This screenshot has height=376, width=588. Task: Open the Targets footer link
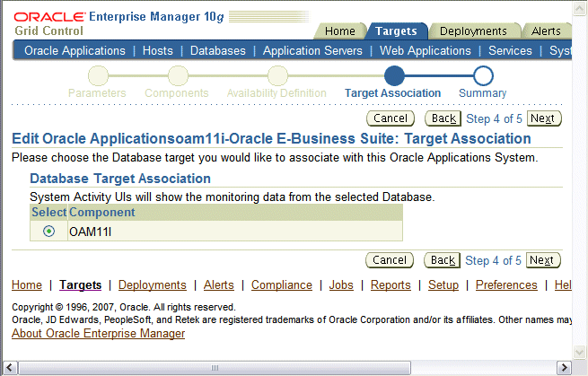[80, 284]
